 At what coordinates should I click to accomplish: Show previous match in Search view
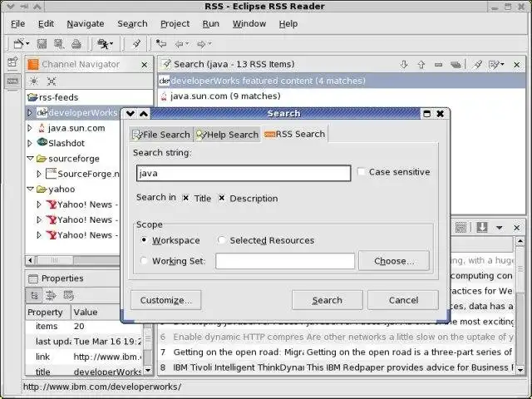(421, 64)
